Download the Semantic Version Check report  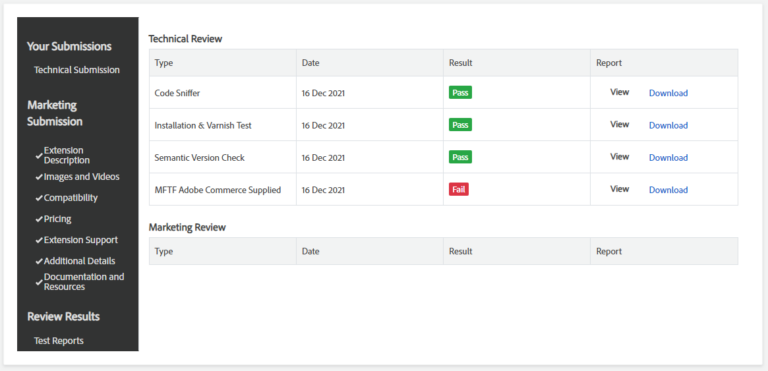(668, 158)
